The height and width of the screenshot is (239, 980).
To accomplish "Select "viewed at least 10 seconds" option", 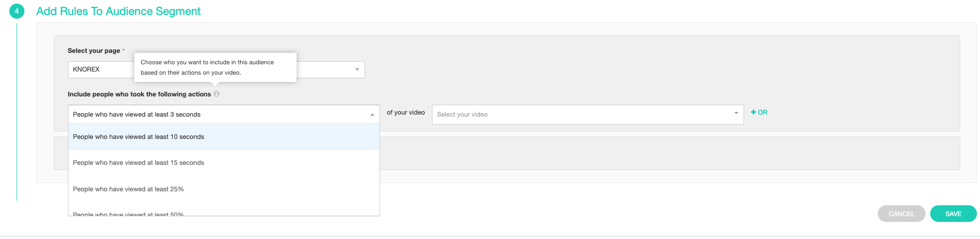I will click(x=138, y=137).
